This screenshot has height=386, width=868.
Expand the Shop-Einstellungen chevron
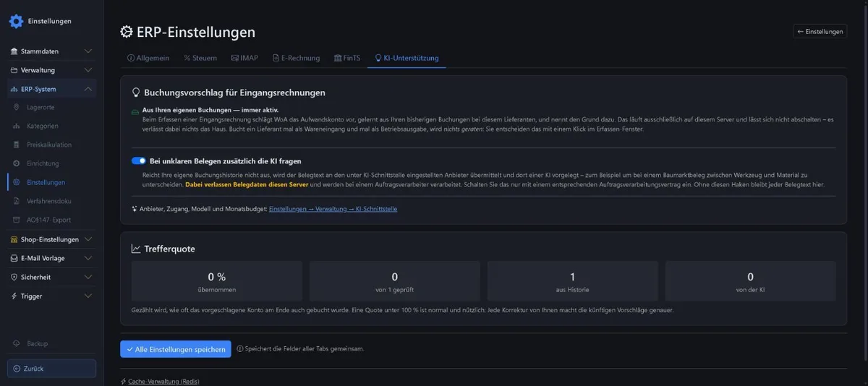pos(88,239)
